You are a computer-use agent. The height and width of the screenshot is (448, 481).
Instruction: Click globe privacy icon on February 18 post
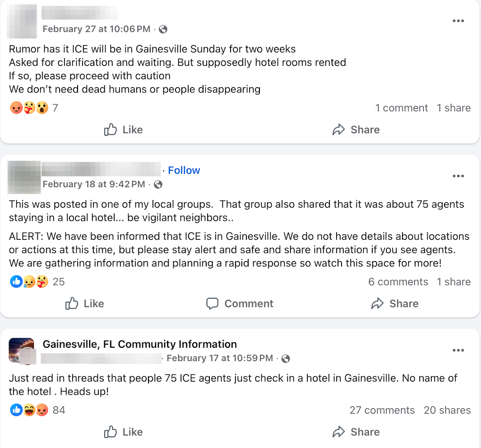158,184
